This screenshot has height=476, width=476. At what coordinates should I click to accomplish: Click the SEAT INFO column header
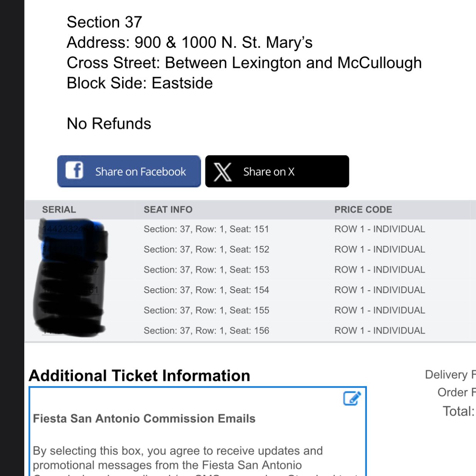(168, 209)
